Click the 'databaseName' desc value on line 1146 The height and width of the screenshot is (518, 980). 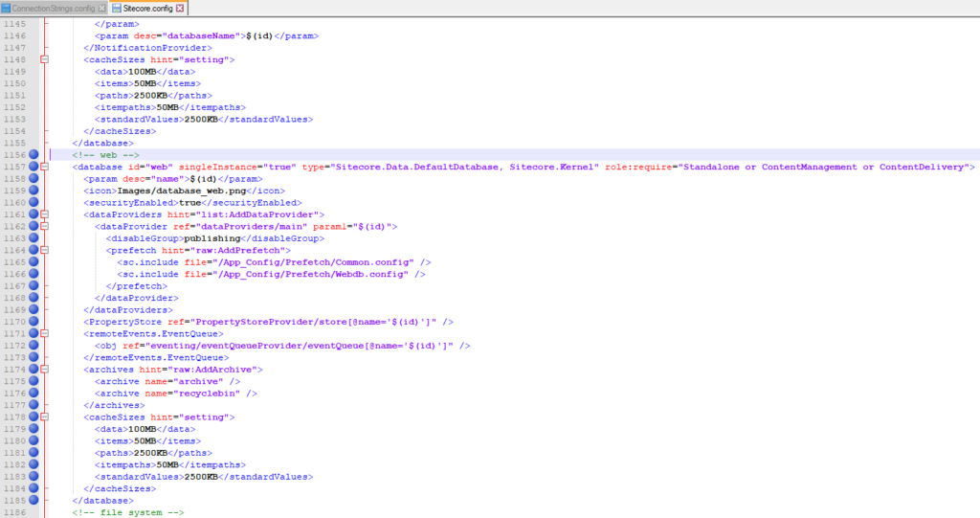point(201,35)
